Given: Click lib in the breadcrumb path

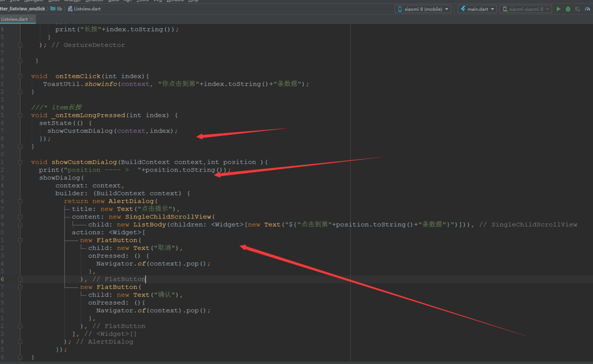Looking at the screenshot, I should (x=59, y=9).
